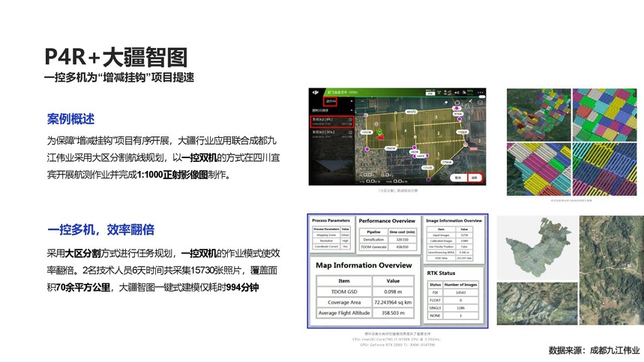Click the tall aerial terrain photo
This screenshot has height=362, width=644.
[612, 271]
